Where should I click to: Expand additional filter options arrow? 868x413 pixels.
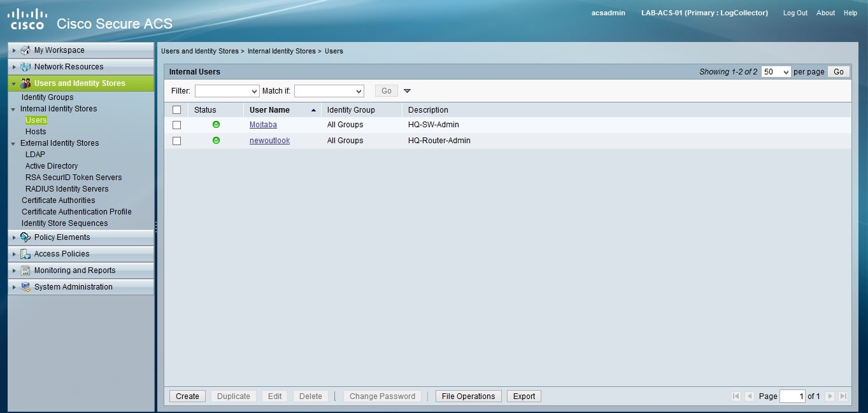[408, 91]
